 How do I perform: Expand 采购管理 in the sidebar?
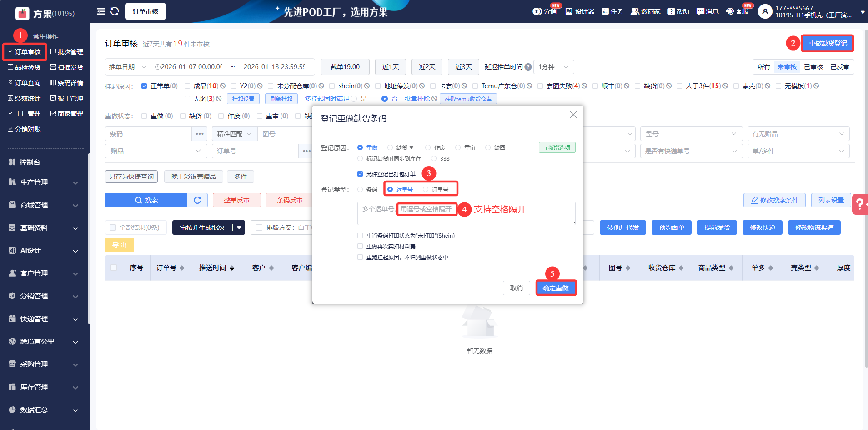44,364
